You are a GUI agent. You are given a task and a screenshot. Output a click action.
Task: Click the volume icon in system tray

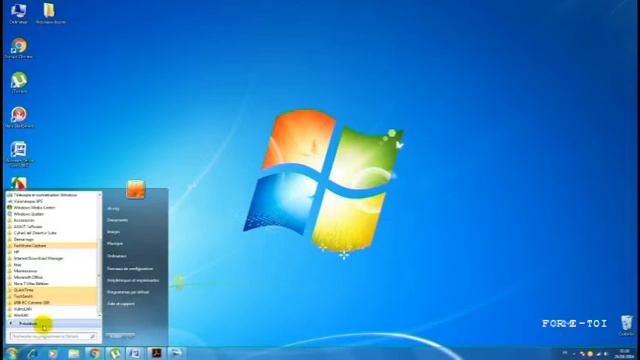(606, 354)
